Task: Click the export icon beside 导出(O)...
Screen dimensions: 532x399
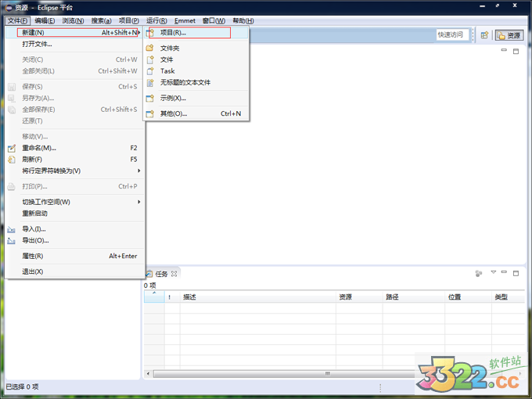Action: pyautogui.click(x=11, y=241)
